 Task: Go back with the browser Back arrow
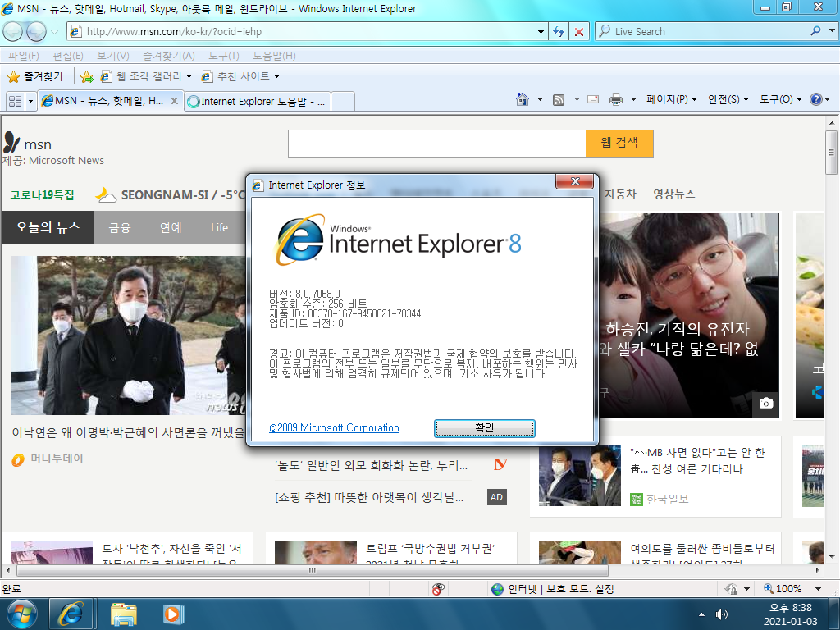coord(13,32)
